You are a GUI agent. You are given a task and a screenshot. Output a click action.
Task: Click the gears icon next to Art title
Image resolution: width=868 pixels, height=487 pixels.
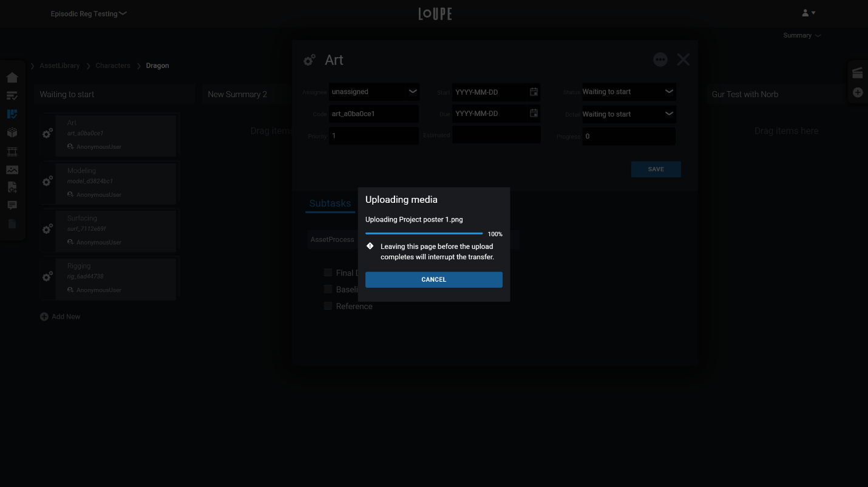(x=310, y=60)
